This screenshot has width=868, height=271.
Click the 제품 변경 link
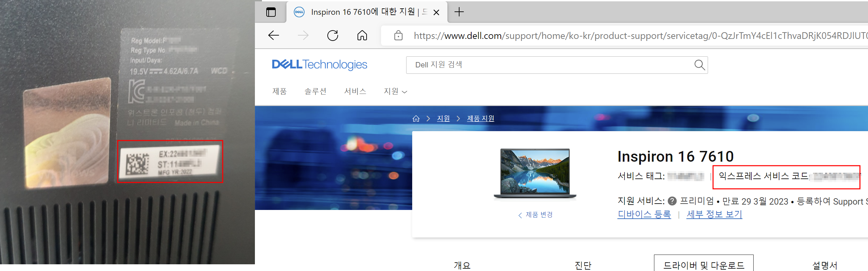point(535,215)
